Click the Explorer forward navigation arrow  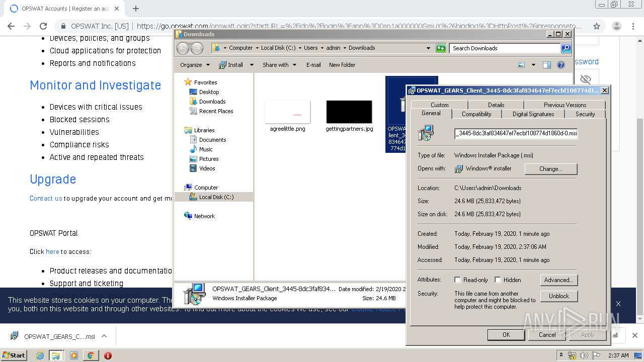pos(197,48)
